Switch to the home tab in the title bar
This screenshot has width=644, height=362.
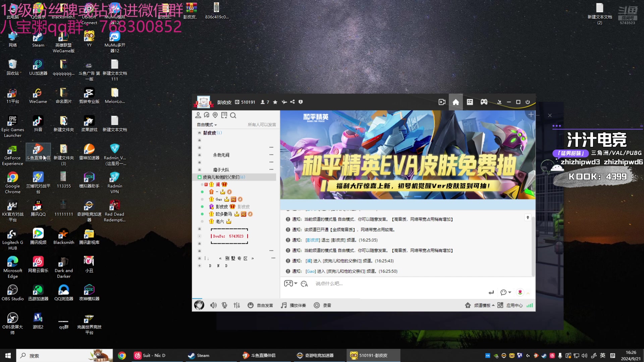click(x=455, y=102)
